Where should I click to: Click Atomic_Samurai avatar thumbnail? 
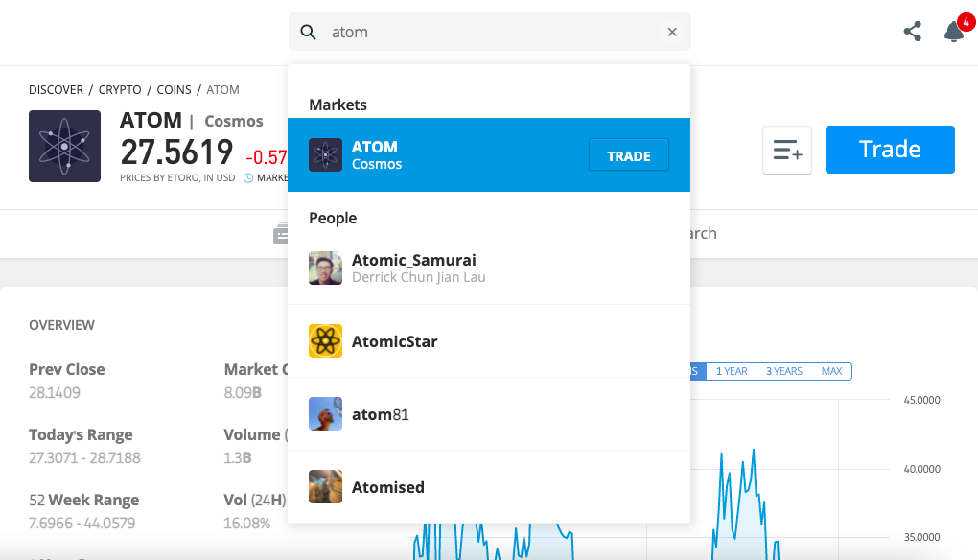[x=326, y=268]
